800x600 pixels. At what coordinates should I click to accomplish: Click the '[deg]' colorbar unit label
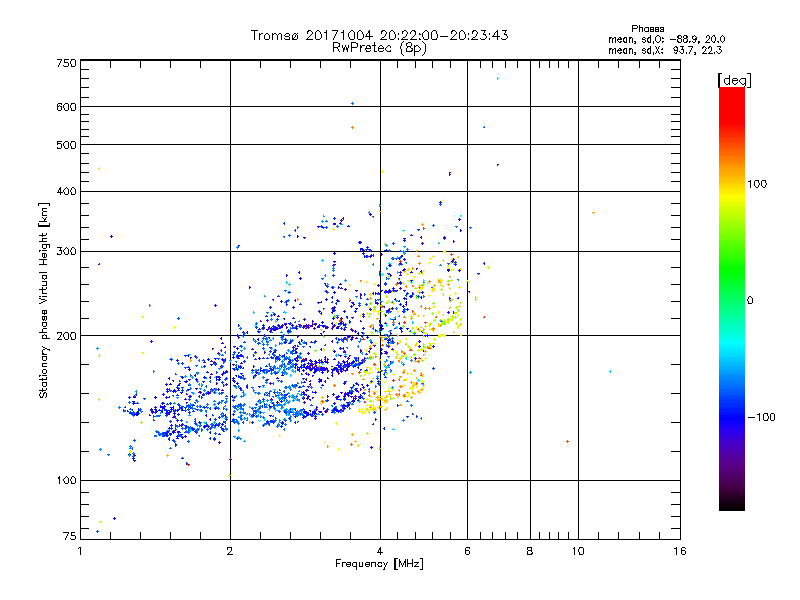tap(734, 80)
